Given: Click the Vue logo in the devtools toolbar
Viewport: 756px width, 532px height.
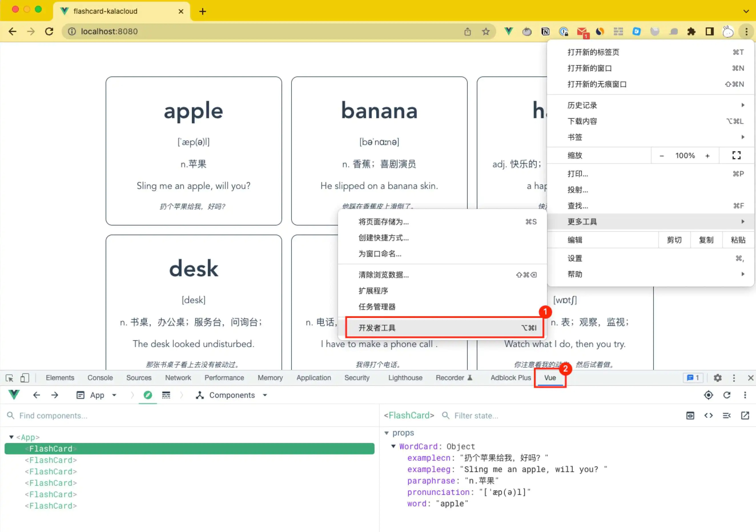Looking at the screenshot, I should tap(14, 395).
